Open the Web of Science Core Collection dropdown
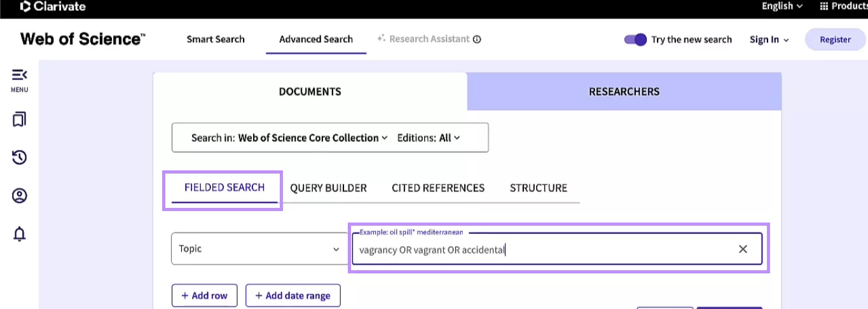This screenshot has width=868, height=309. [312, 137]
